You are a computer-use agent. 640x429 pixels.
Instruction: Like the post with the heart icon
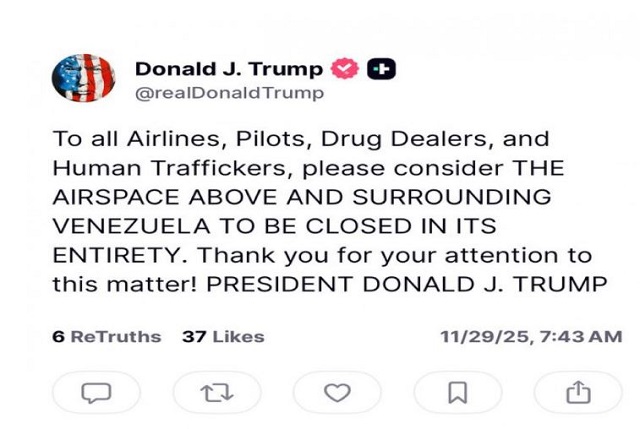tap(337, 391)
